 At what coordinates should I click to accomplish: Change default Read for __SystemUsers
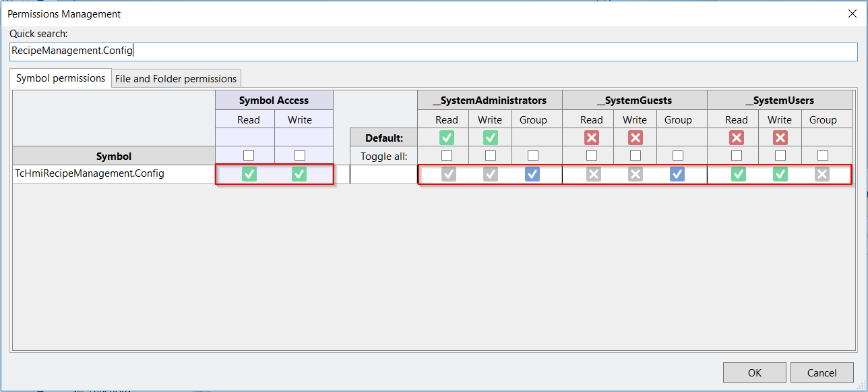(x=737, y=138)
